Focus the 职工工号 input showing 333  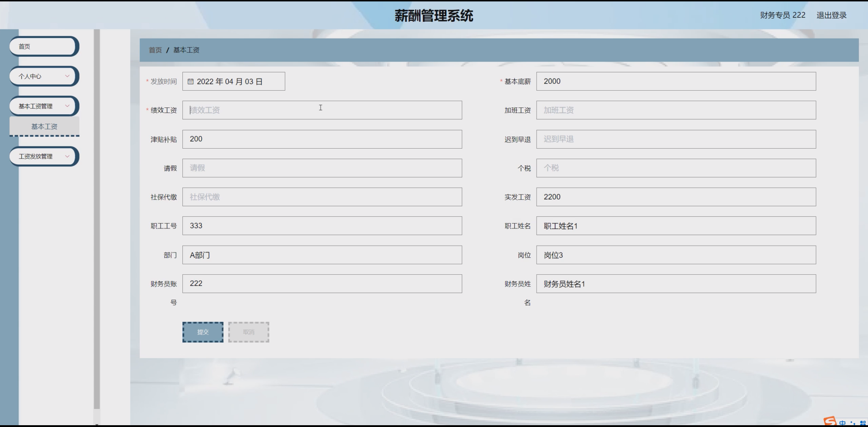(x=322, y=226)
